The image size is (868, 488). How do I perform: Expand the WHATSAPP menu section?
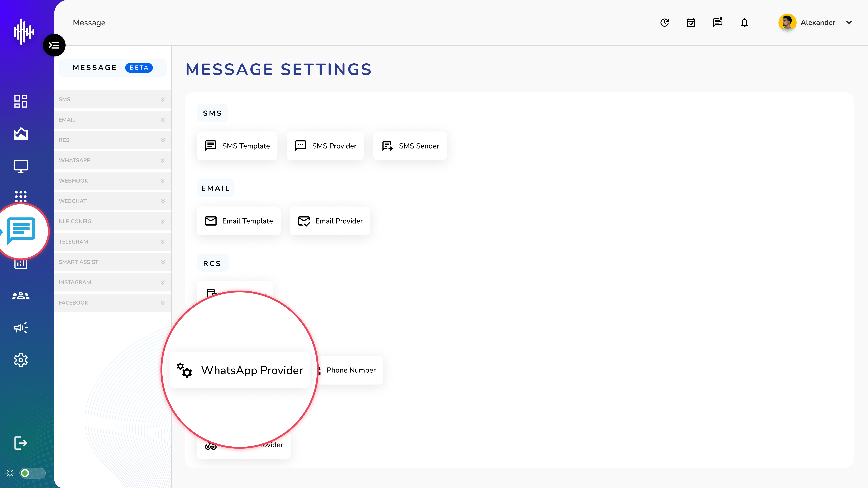(x=113, y=160)
